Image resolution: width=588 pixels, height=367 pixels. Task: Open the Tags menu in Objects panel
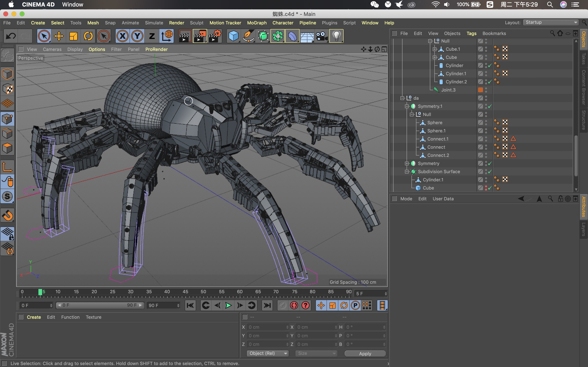click(471, 33)
